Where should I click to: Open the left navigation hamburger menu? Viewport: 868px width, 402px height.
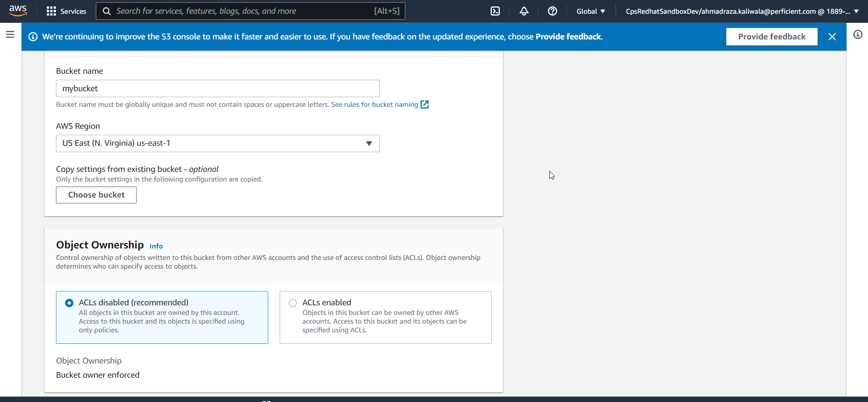tap(10, 34)
